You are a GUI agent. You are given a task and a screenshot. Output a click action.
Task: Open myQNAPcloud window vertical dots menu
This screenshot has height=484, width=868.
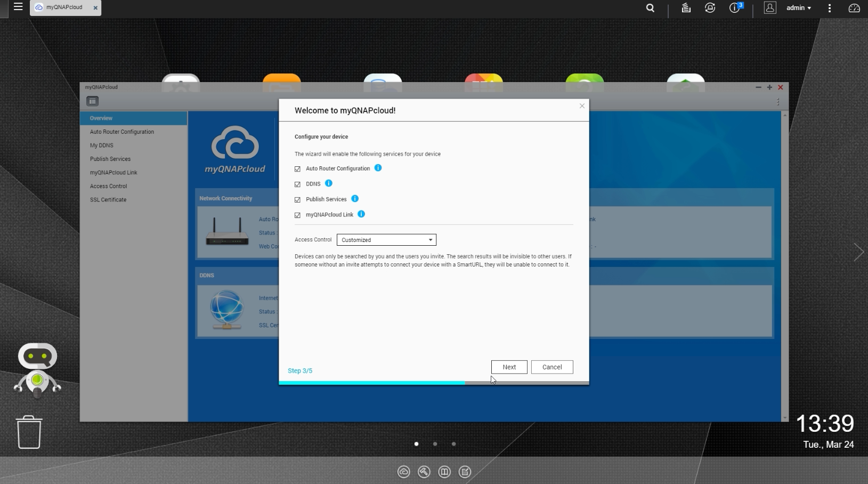[x=778, y=102]
